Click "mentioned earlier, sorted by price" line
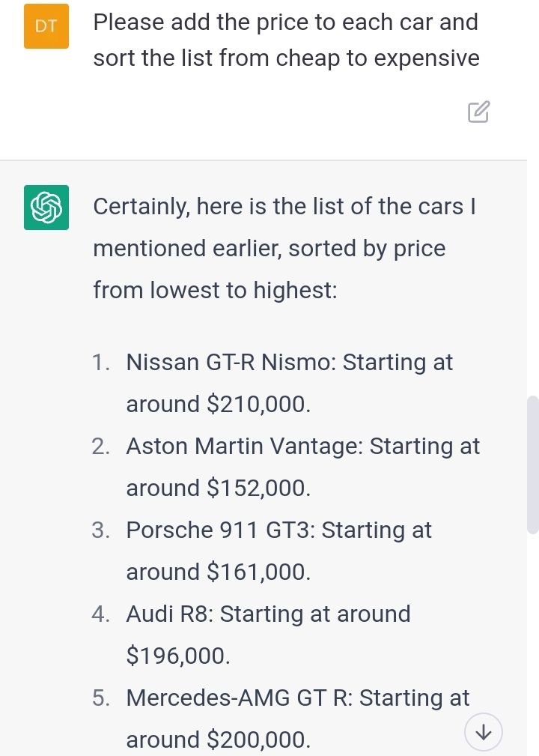 click(269, 248)
